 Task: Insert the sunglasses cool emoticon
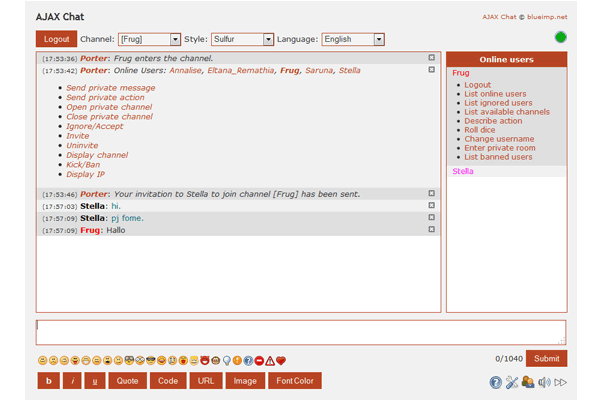pos(151,360)
